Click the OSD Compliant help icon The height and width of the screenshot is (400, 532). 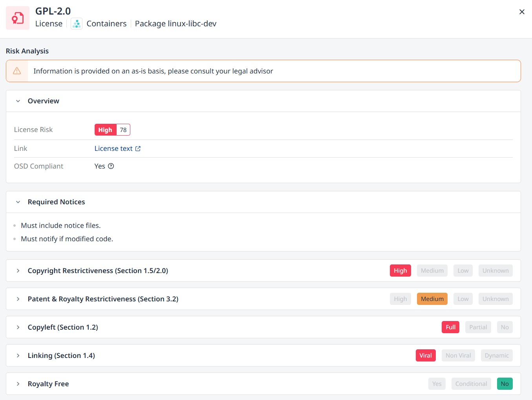pos(111,166)
